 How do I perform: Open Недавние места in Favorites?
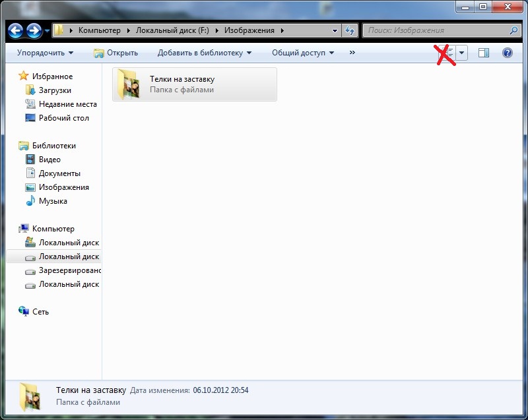click(68, 104)
